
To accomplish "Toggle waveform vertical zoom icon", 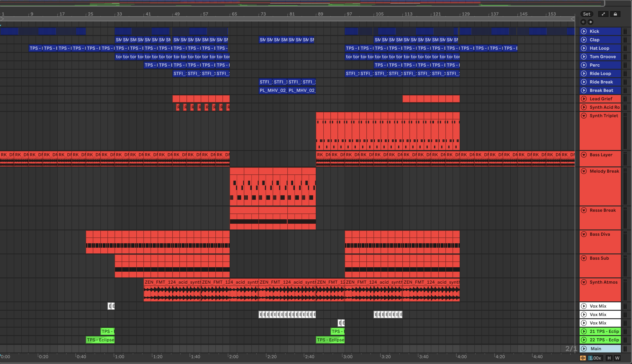I will tap(583, 358).
